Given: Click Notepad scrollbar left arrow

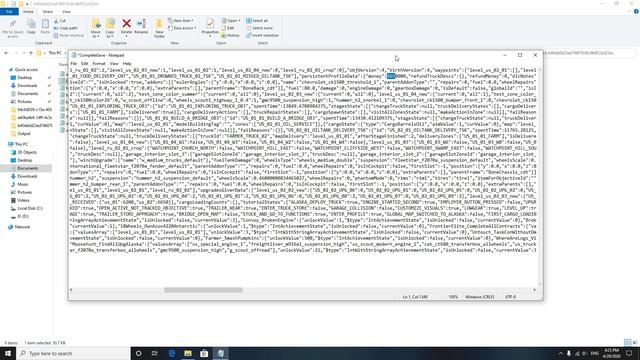Looking at the screenshot, I should pyautogui.click(x=71, y=290).
